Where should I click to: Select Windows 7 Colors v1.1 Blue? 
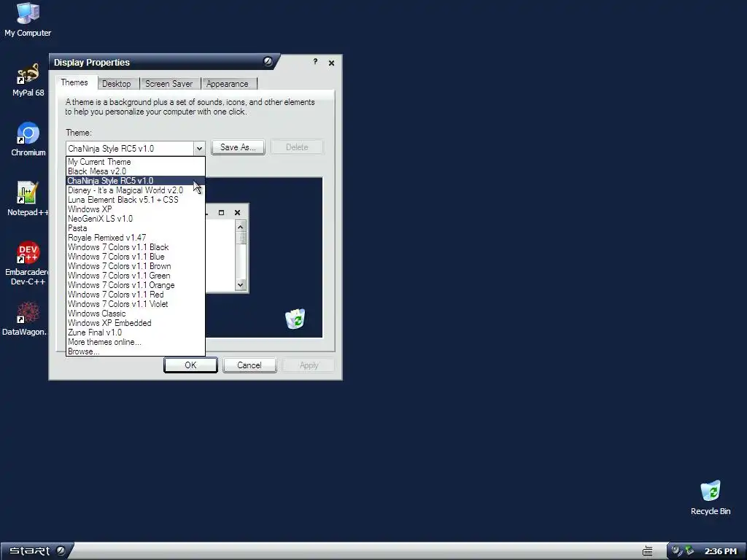click(135, 257)
